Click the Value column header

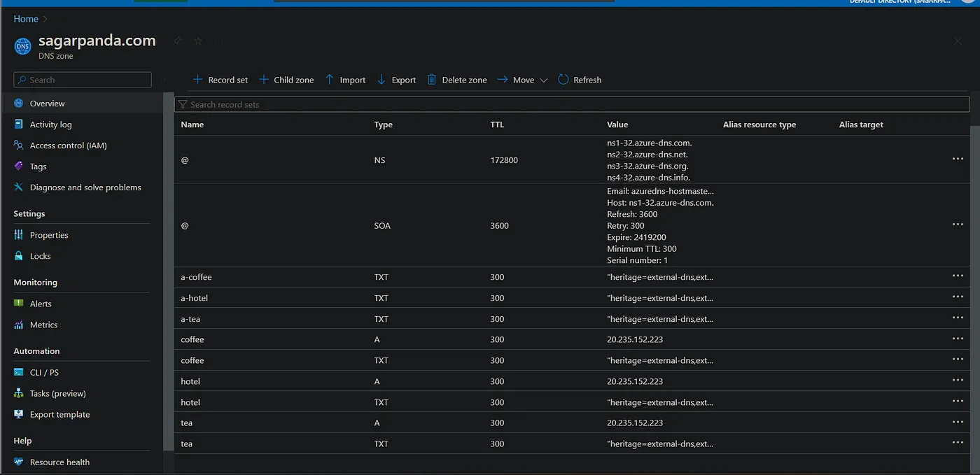[617, 125]
